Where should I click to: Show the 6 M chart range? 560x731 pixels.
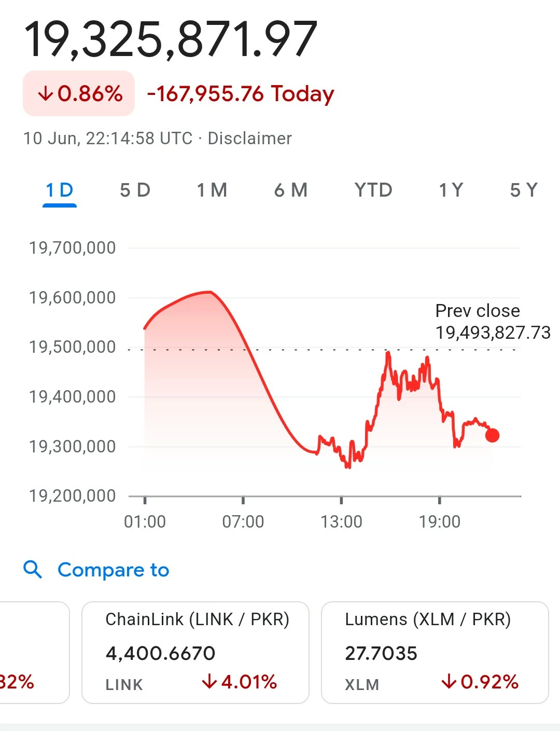pyautogui.click(x=291, y=190)
